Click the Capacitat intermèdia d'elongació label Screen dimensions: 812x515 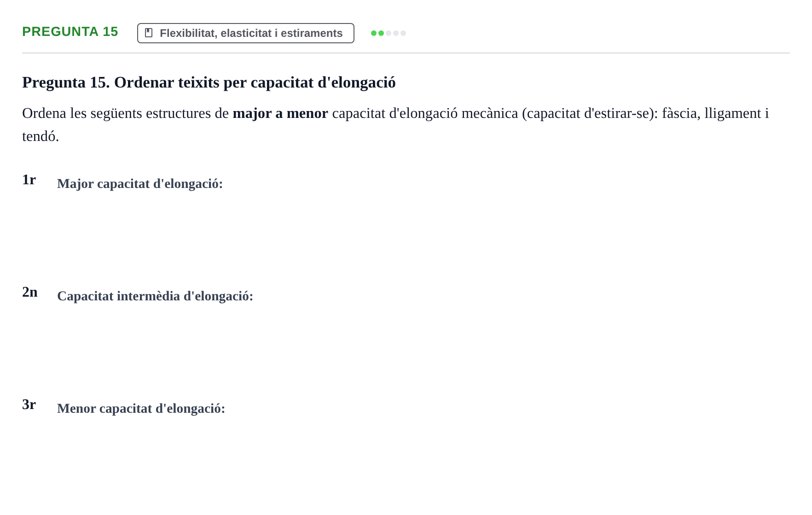click(155, 296)
